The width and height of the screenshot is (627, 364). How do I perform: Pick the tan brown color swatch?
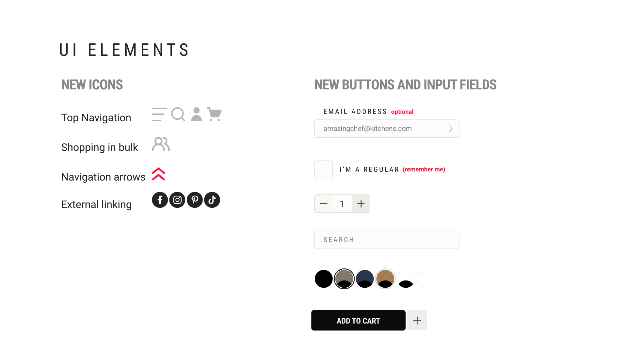(x=385, y=279)
